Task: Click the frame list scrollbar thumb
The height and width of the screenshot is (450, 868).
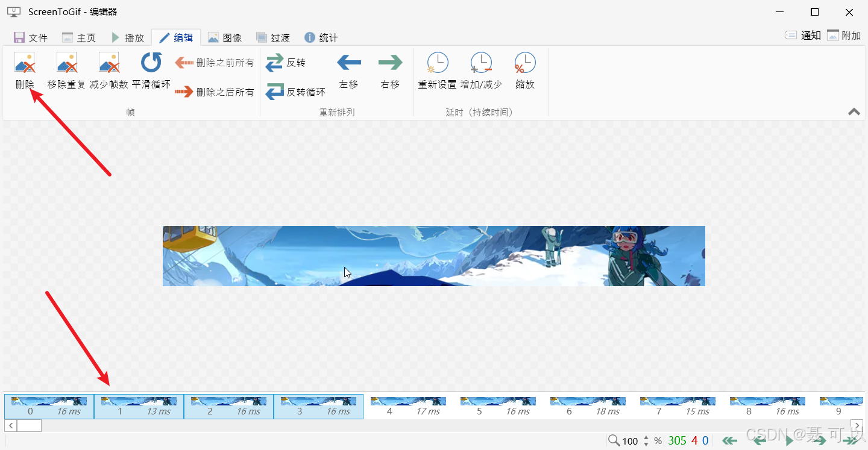Action: 29,425
